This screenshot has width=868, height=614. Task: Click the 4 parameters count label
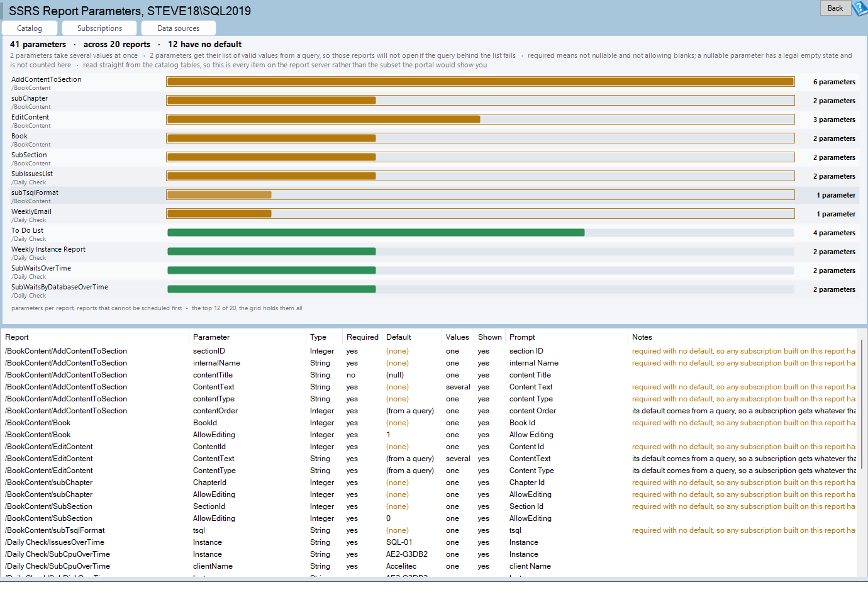pos(834,233)
